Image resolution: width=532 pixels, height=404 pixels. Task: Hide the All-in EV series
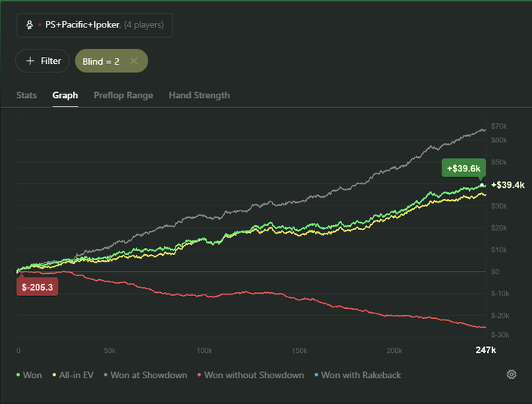(75, 375)
